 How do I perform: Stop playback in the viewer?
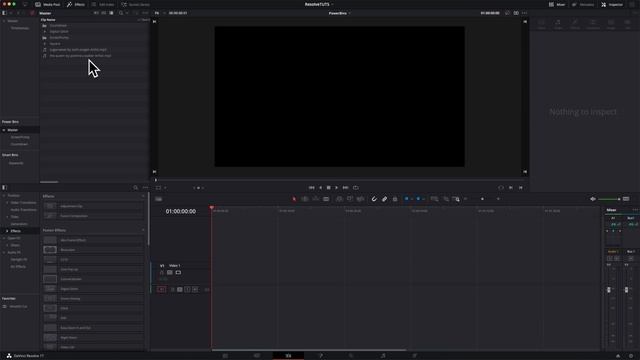(329, 188)
